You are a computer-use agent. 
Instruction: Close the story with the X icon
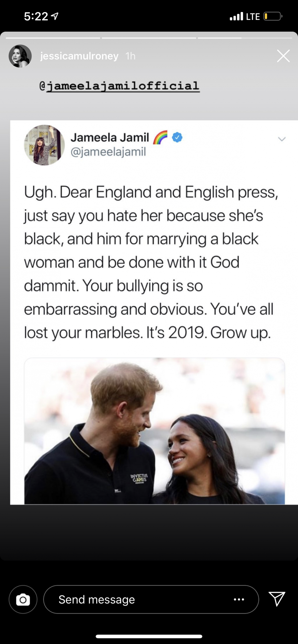(x=283, y=56)
